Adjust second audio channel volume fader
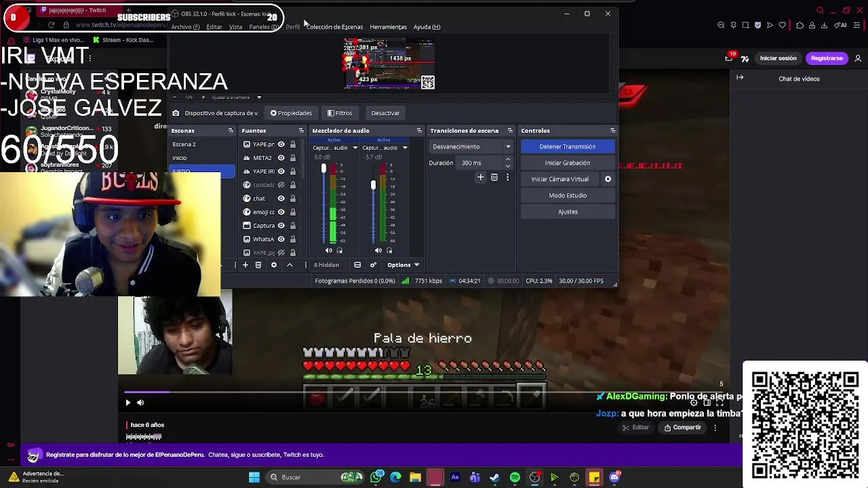 [x=373, y=184]
